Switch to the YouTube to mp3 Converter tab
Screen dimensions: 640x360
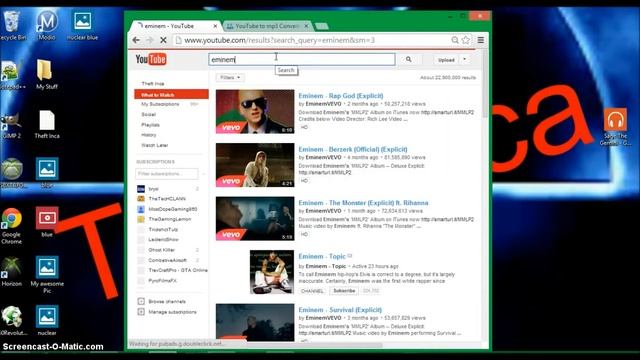[267, 26]
